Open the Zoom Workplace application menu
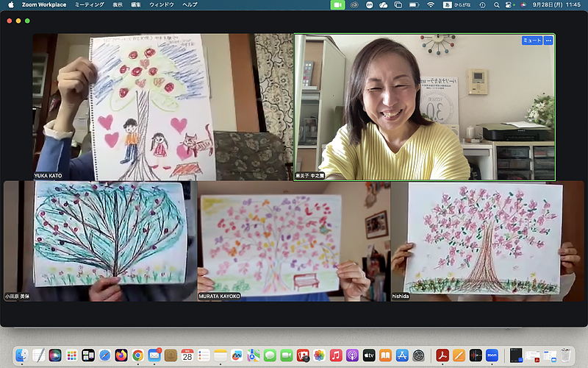 click(44, 4)
